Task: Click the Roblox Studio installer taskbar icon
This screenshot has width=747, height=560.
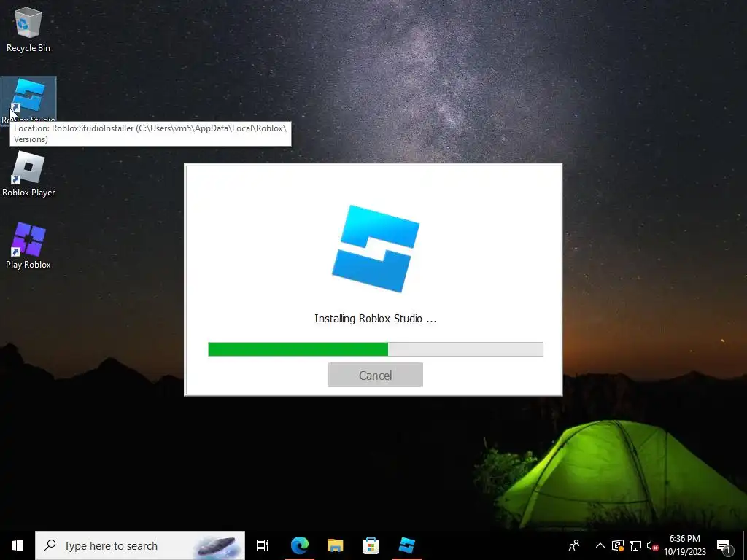Action: tap(407, 545)
